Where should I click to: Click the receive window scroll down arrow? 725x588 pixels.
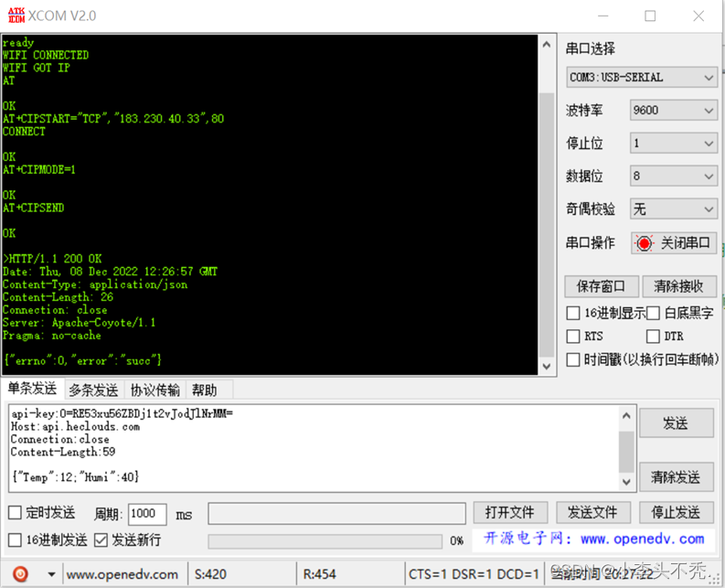pyautogui.click(x=546, y=366)
